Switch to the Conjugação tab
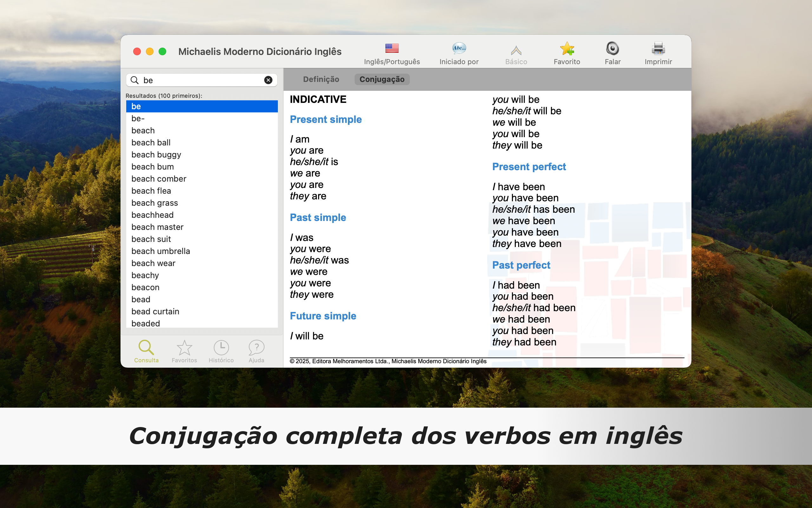This screenshot has width=812, height=508. pyautogui.click(x=382, y=79)
